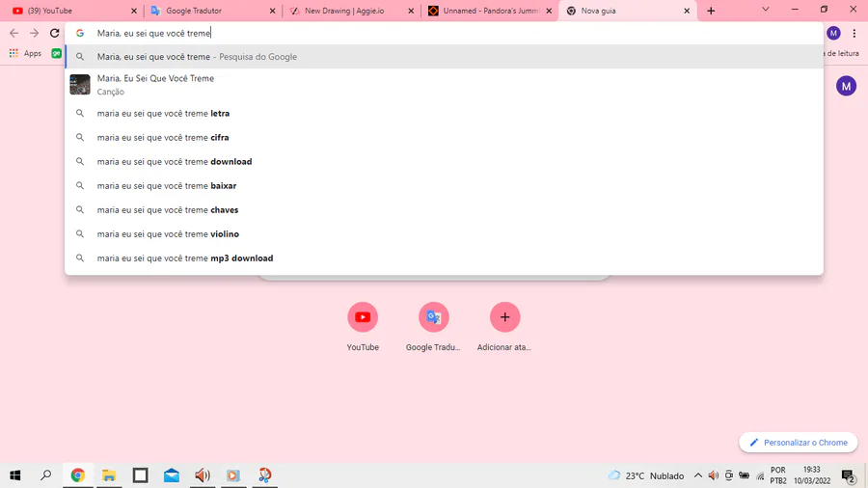Open the notification center icon
The width and height of the screenshot is (868, 488).
click(x=848, y=475)
